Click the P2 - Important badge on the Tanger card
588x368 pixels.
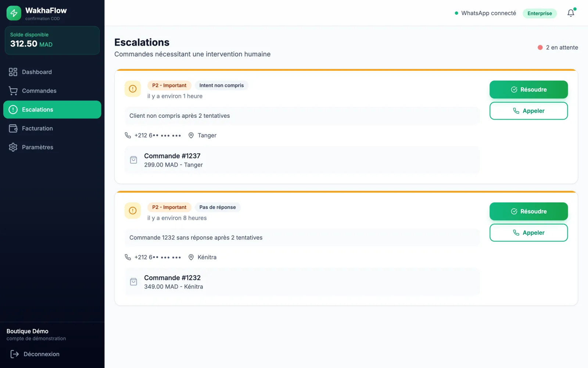click(x=169, y=85)
